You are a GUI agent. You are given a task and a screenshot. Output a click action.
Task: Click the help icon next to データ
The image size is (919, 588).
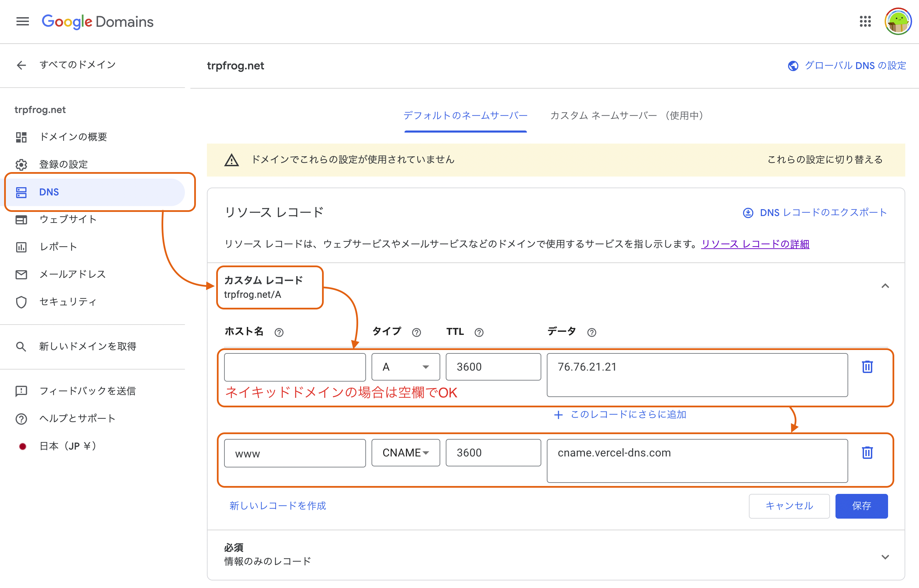pos(591,332)
